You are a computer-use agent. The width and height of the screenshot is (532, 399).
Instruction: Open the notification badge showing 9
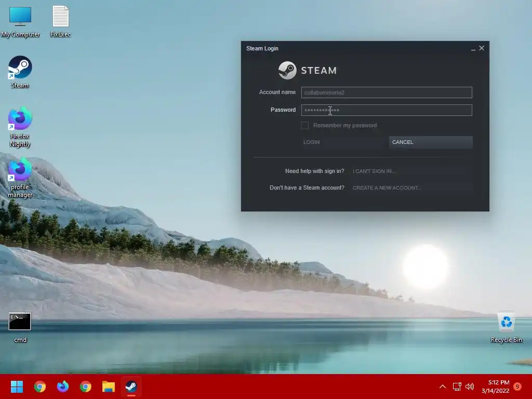click(x=517, y=387)
